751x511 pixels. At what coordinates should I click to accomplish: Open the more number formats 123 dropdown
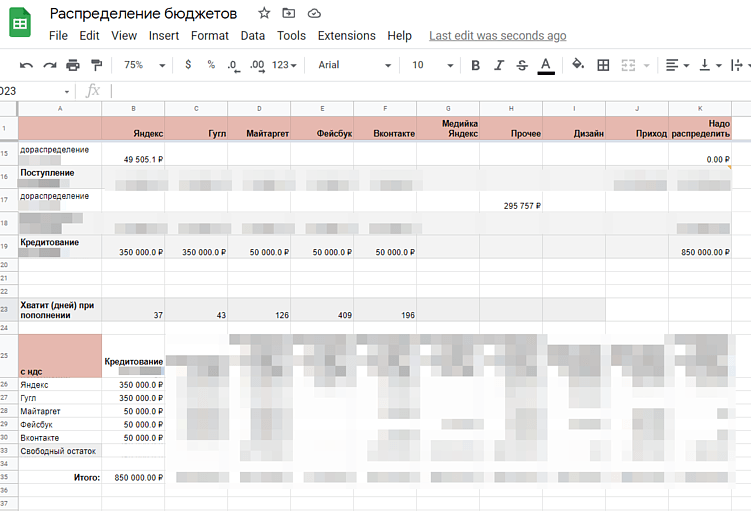pyautogui.click(x=284, y=65)
